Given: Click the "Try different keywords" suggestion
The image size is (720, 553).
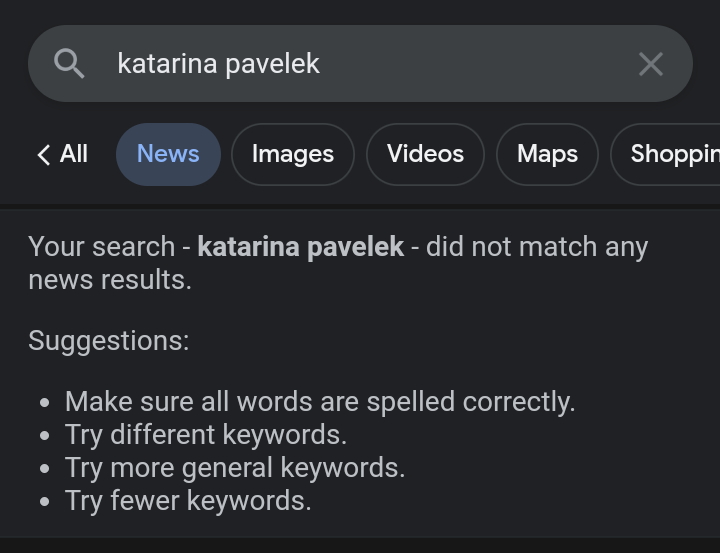Looking at the screenshot, I should (x=206, y=435).
